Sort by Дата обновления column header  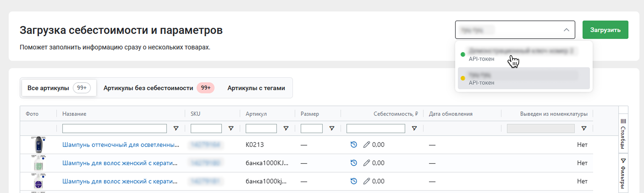451,114
